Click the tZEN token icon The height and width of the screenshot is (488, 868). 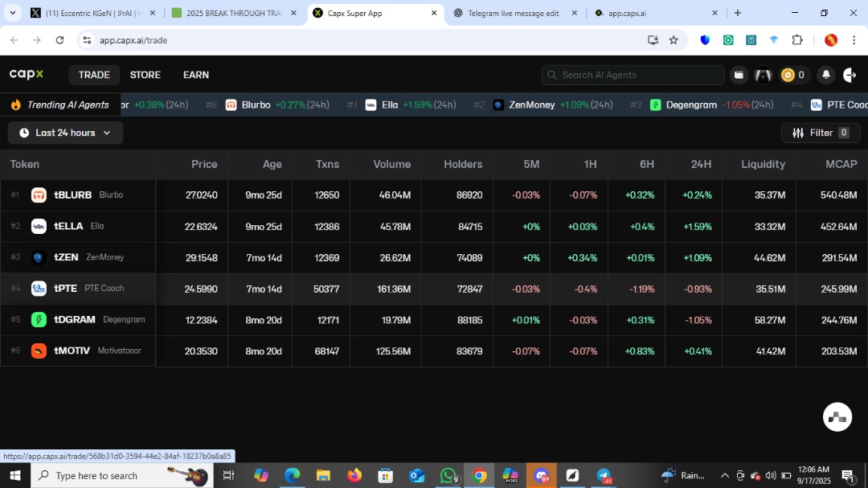point(39,257)
